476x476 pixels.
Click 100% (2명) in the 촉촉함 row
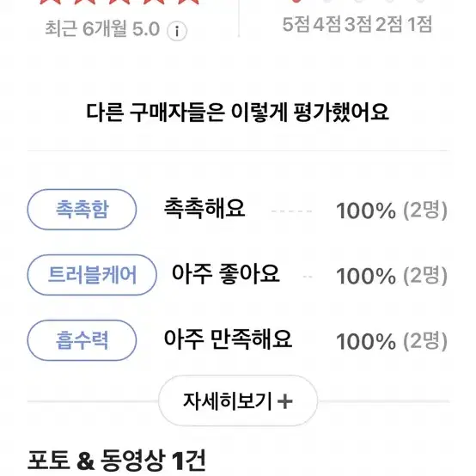pyautogui.click(x=392, y=210)
